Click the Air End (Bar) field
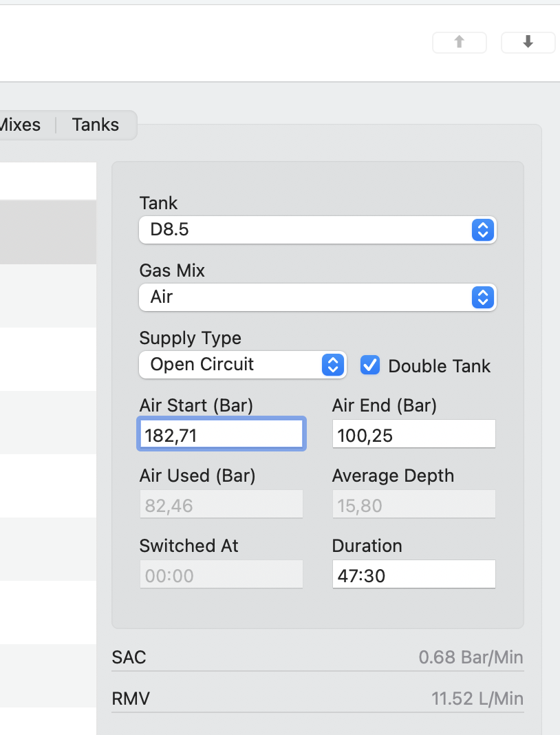 point(413,435)
